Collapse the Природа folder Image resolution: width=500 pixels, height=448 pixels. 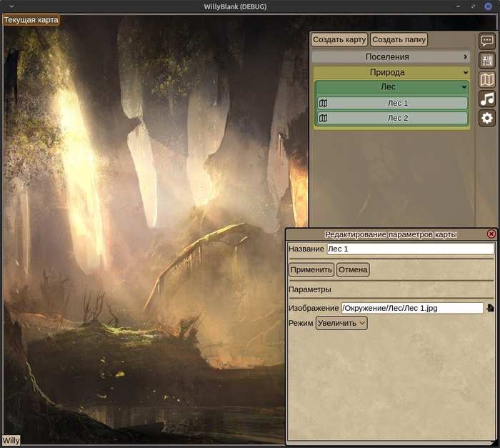click(x=465, y=72)
